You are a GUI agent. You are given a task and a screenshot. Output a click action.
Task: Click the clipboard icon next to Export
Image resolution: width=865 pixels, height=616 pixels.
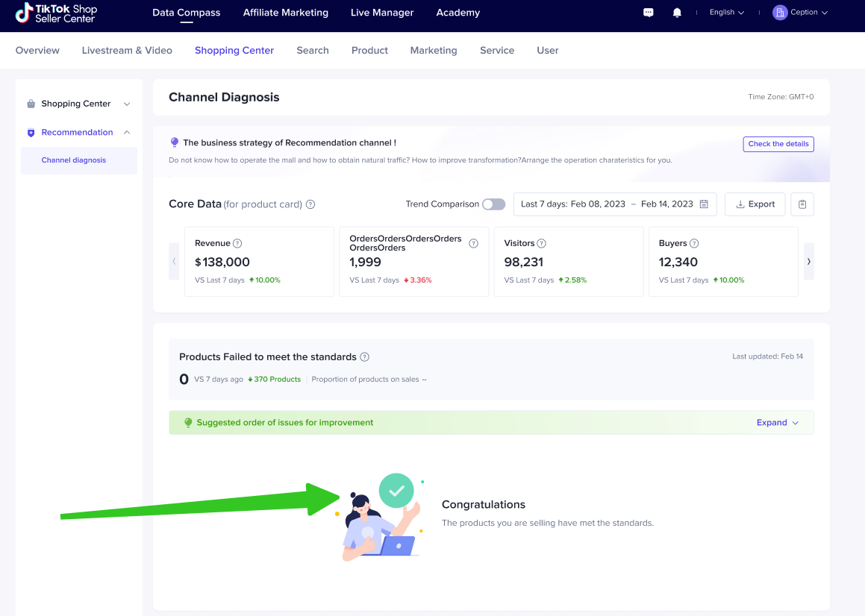point(802,204)
